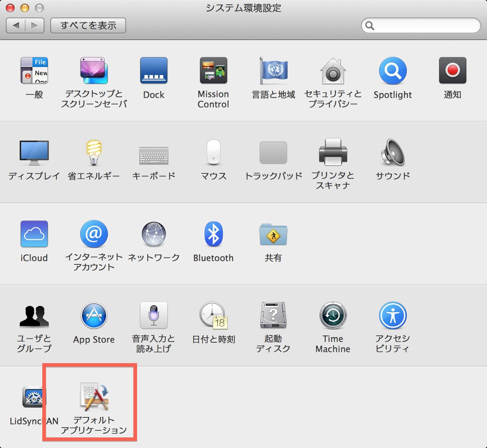The width and height of the screenshot is (487, 448).
Task: Zoom the window with the green button
Action: tap(39, 8)
